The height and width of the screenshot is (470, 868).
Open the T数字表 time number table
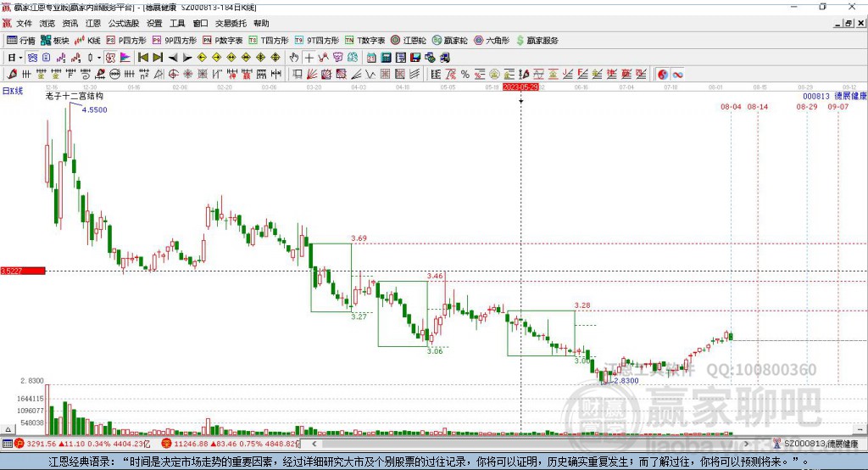tap(364, 41)
